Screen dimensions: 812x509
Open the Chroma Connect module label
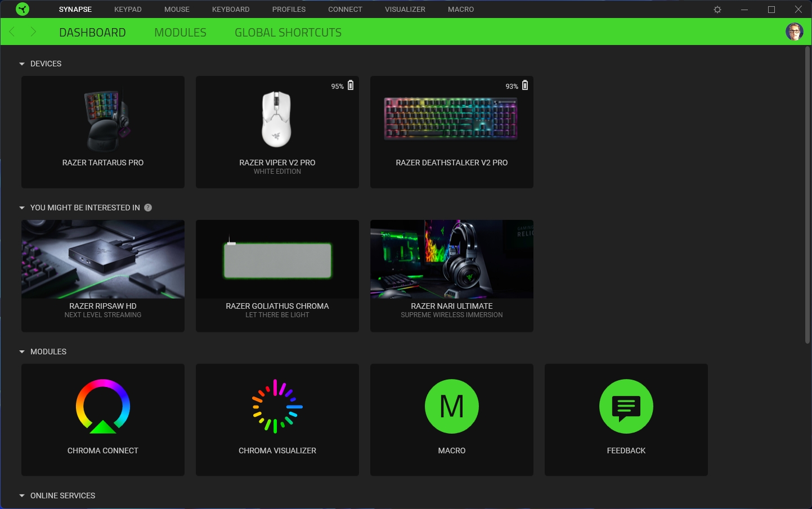click(103, 451)
